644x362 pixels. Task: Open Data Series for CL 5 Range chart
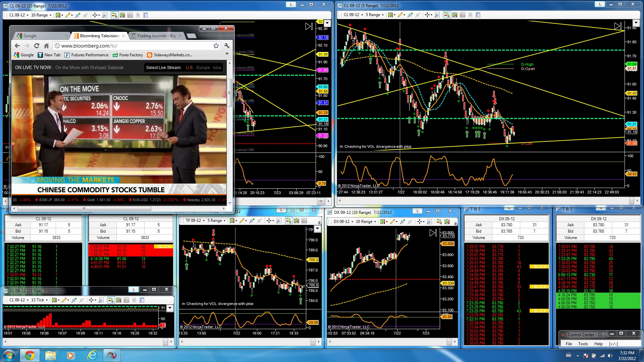click(x=454, y=15)
